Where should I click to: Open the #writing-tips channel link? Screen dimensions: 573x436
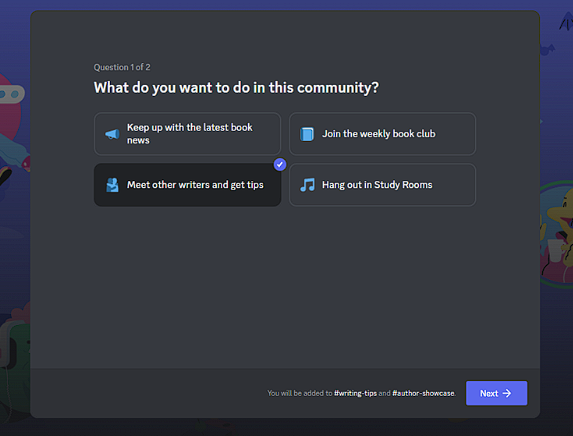(x=355, y=393)
